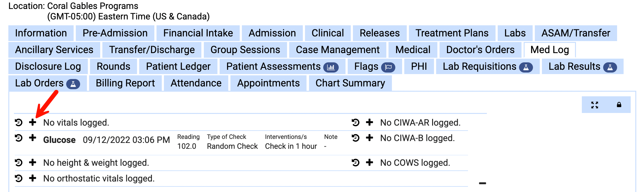Open the Chart Summary tab
Viewport: 644px width, 192px height.
click(350, 83)
